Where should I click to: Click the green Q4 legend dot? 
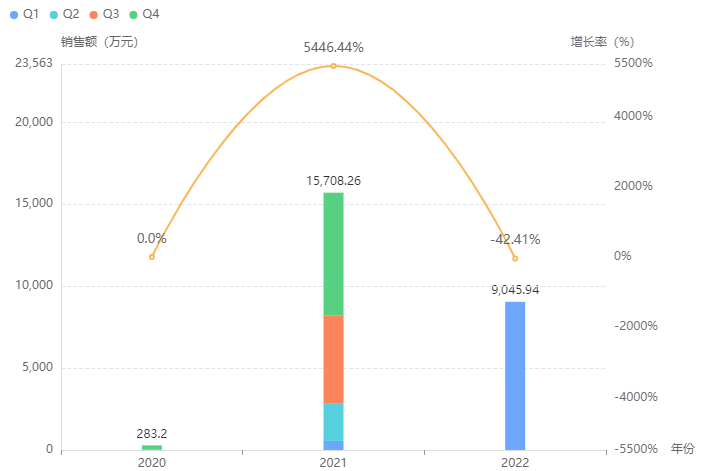tap(135, 15)
